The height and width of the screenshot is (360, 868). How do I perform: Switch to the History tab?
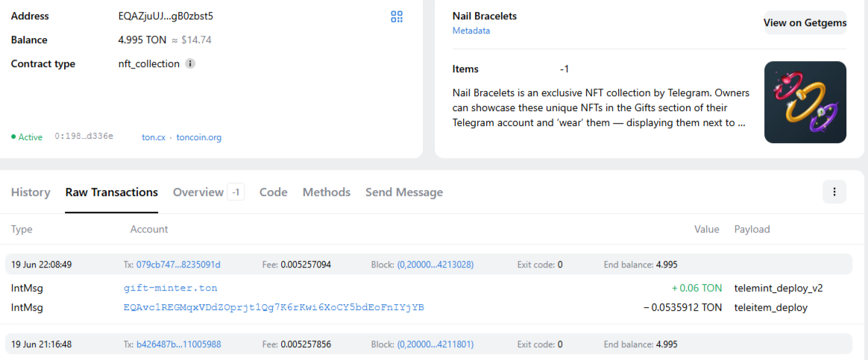coord(31,192)
